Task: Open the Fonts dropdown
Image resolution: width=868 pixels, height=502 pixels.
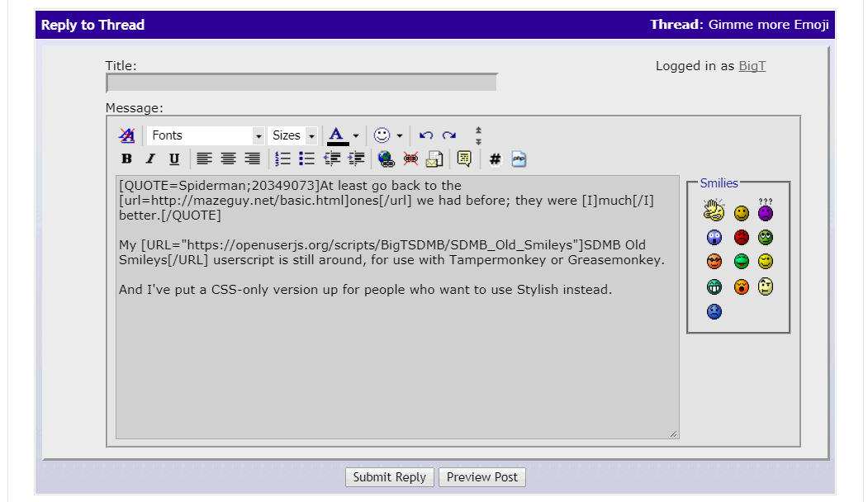Action: (206, 135)
